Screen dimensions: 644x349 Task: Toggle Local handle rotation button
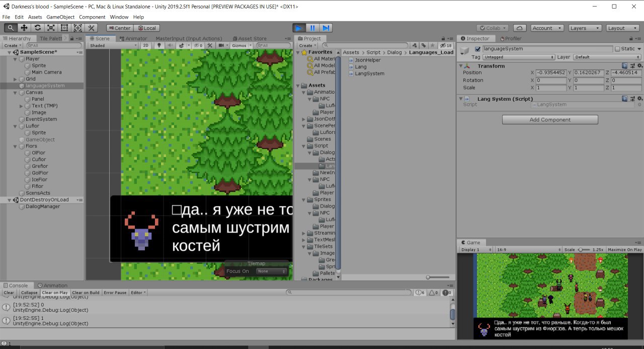[146, 28]
